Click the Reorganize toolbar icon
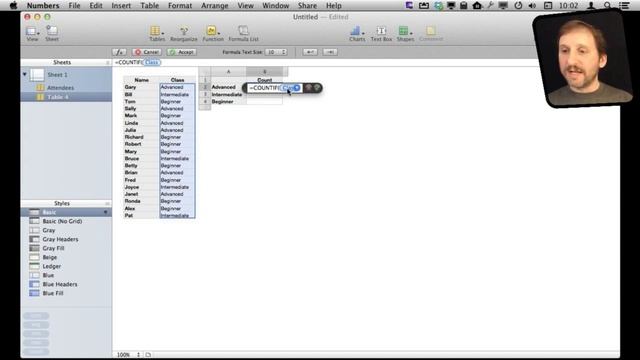 coord(184,33)
